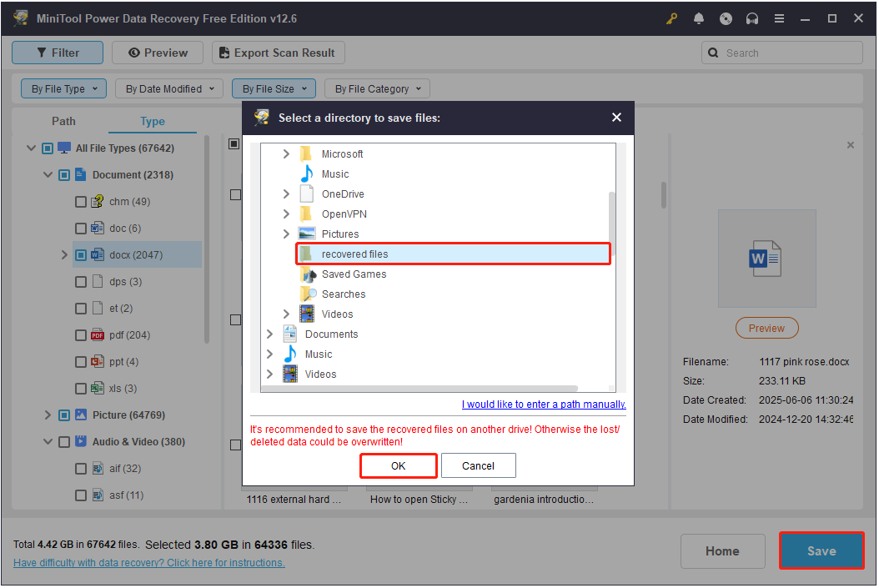Click the Filter funnel button

click(x=57, y=52)
